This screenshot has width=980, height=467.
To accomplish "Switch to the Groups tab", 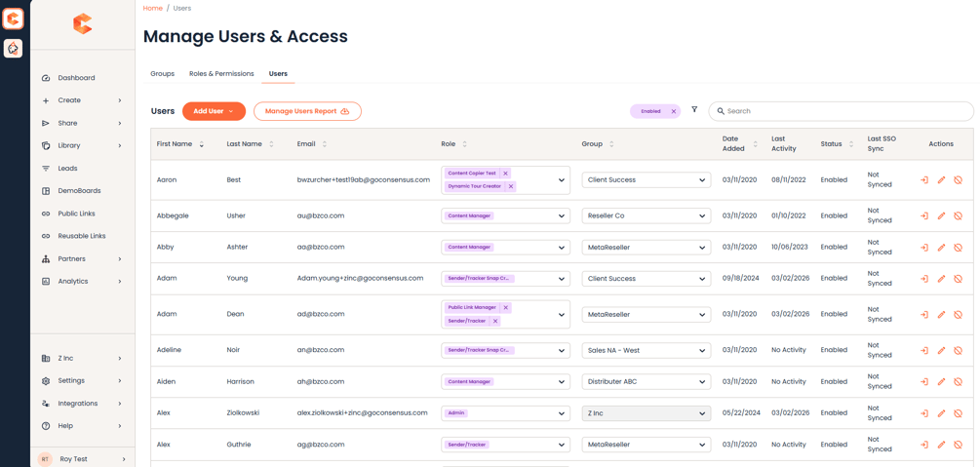I will click(x=163, y=74).
